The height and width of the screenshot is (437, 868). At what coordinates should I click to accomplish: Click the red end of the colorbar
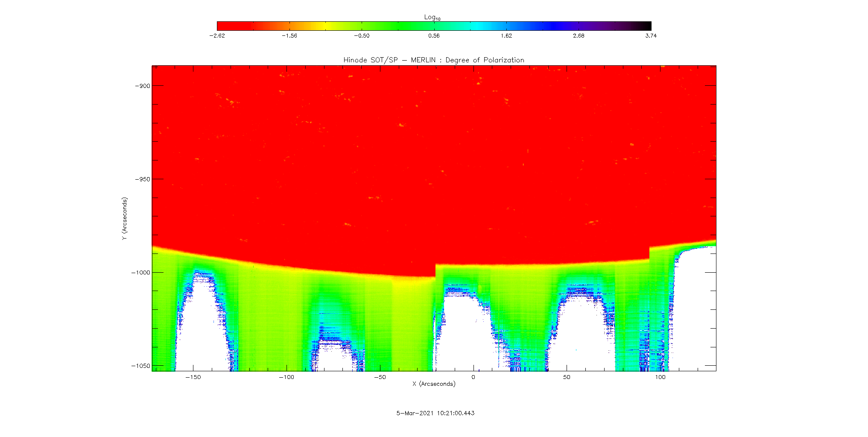point(226,26)
